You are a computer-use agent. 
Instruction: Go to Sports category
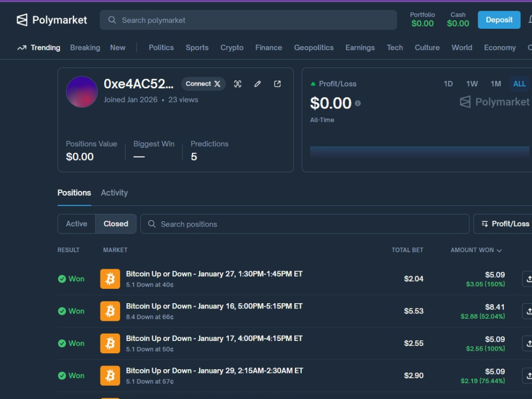pyautogui.click(x=197, y=48)
